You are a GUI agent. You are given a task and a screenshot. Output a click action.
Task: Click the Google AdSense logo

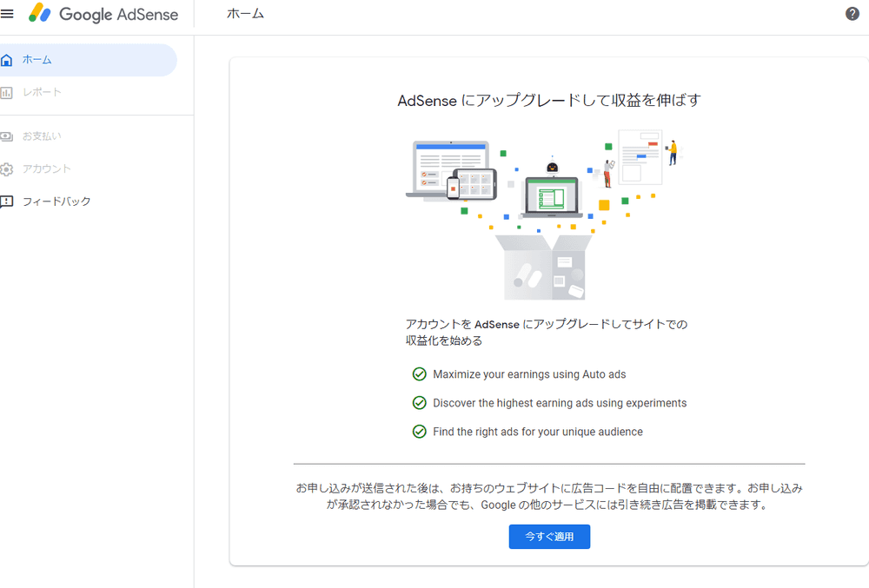click(x=103, y=14)
